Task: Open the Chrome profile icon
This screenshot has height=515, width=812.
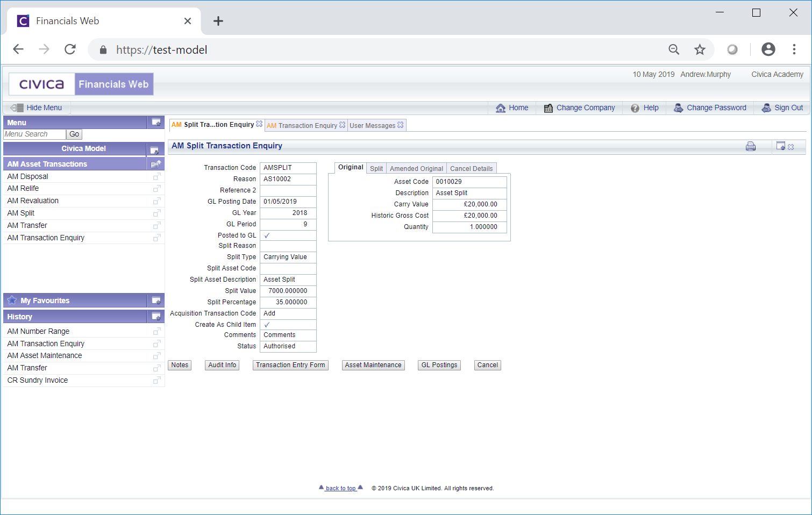Action: tap(768, 49)
